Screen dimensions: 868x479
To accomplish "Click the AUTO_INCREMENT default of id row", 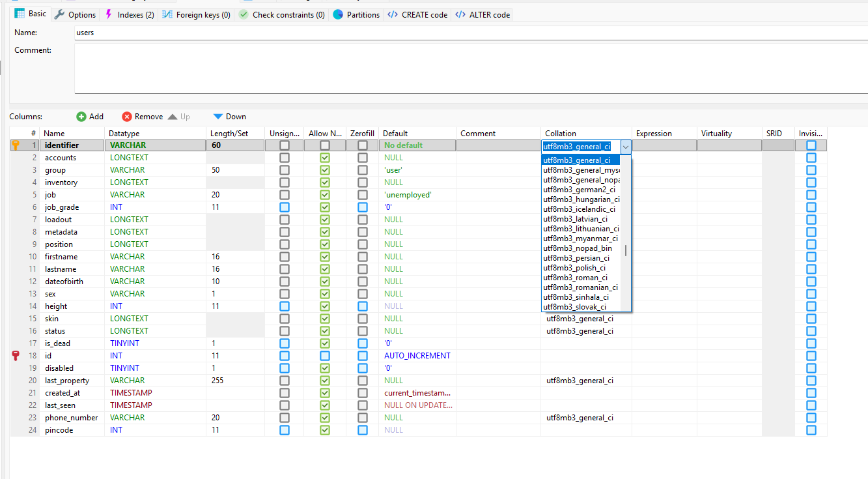I will point(417,356).
